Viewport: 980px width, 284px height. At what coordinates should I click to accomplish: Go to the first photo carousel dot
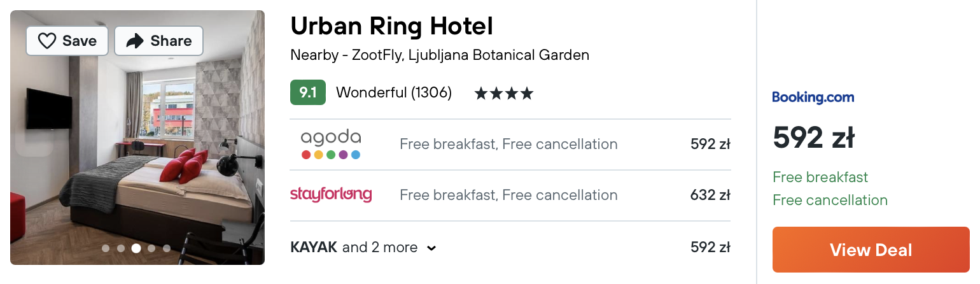coord(106,248)
